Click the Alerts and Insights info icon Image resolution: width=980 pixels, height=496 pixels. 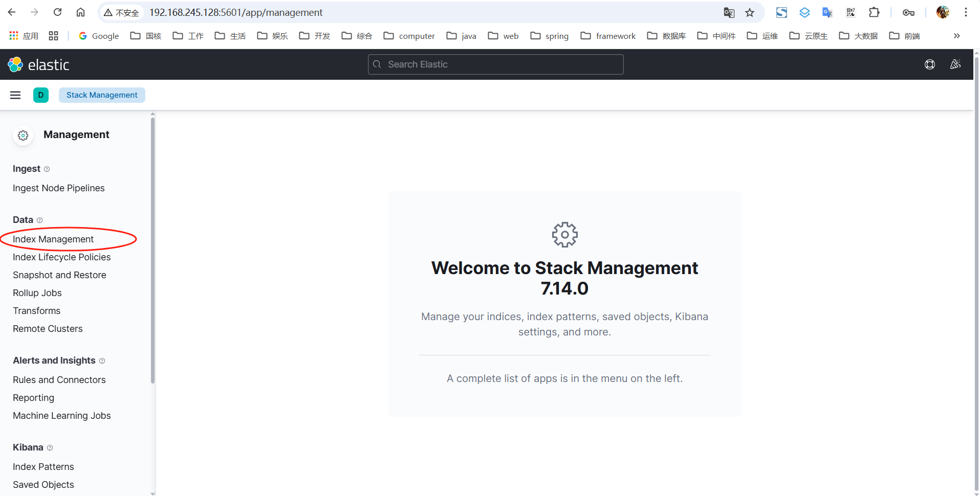click(102, 361)
